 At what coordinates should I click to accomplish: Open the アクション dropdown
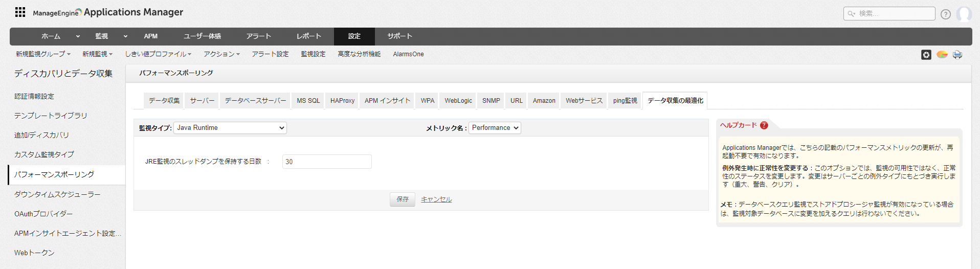[x=221, y=54]
